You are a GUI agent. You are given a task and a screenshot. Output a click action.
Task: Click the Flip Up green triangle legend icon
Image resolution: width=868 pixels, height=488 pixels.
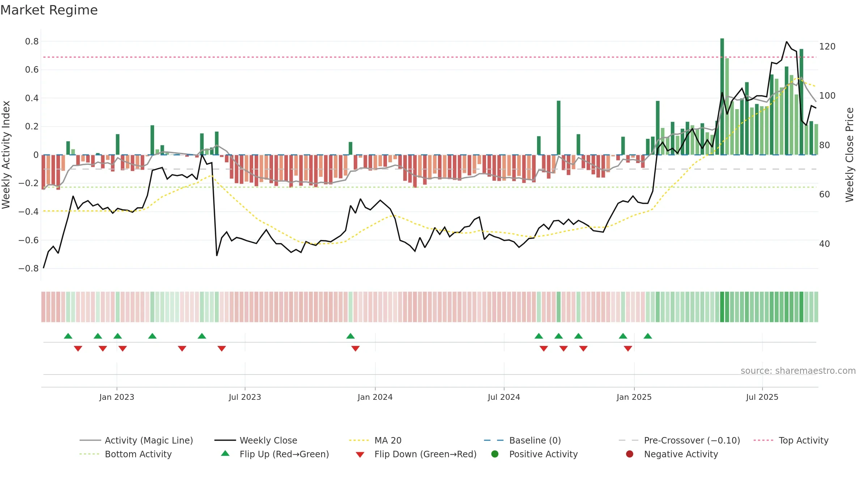coord(225,453)
